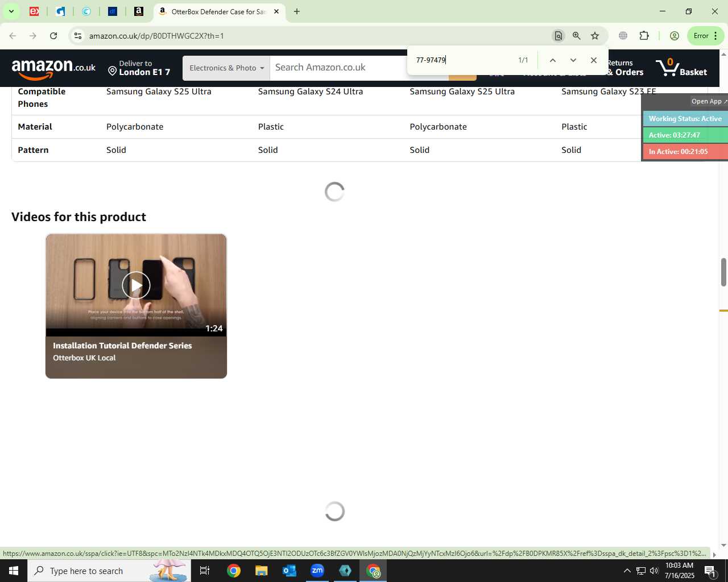This screenshot has height=582, width=728.
Task: Open the Error menu button
Action: tap(705, 36)
